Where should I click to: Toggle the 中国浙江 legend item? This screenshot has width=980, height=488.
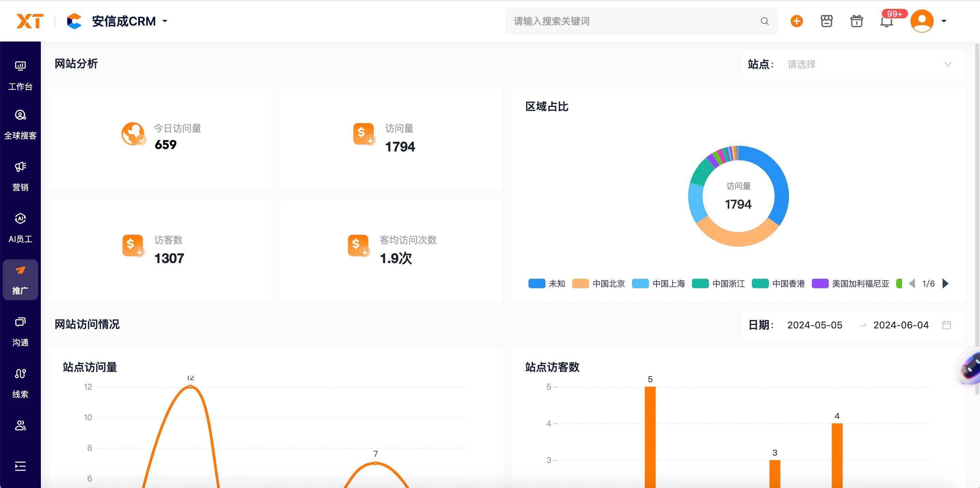click(x=718, y=283)
